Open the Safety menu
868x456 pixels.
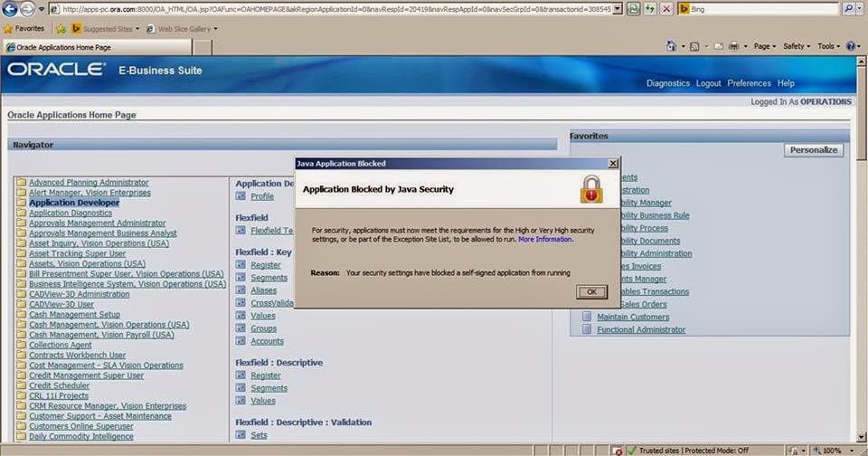(x=797, y=46)
